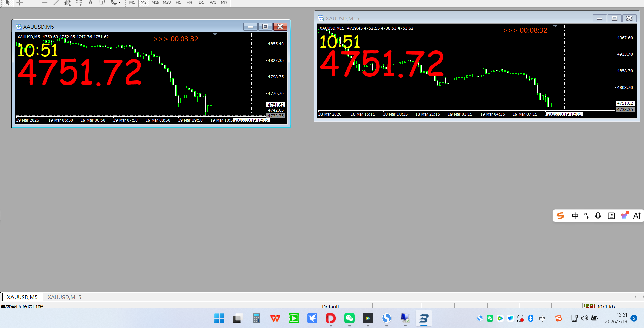Image resolution: width=644 pixels, height=328 pixels.
Task: Minimize the XAUUSD,M15 chart window
Action: [600, 18]
